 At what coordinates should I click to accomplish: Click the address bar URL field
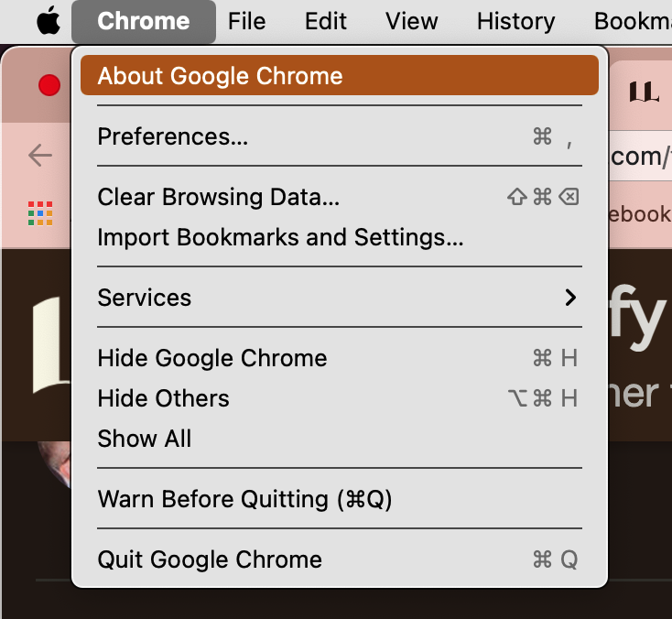point(640,157)
